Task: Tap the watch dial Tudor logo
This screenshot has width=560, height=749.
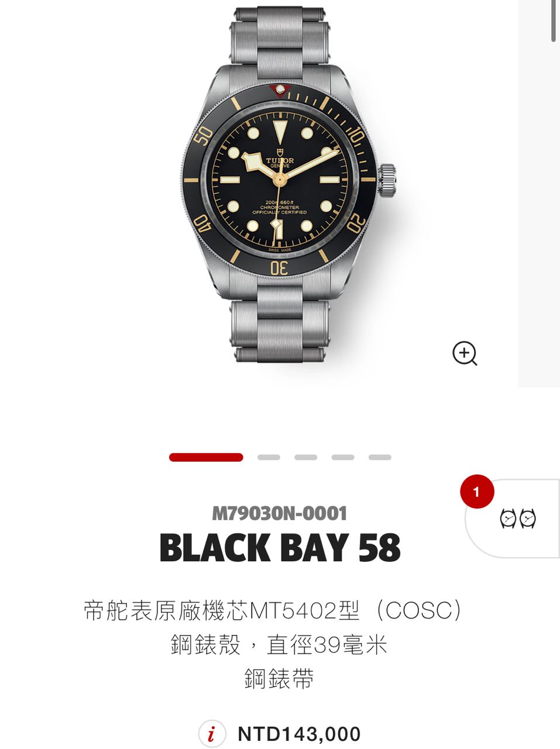Action: [x=280, y=160]
